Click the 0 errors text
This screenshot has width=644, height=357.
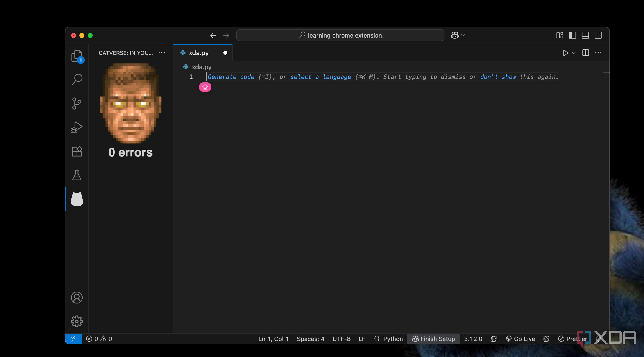[x=130, y=152]
